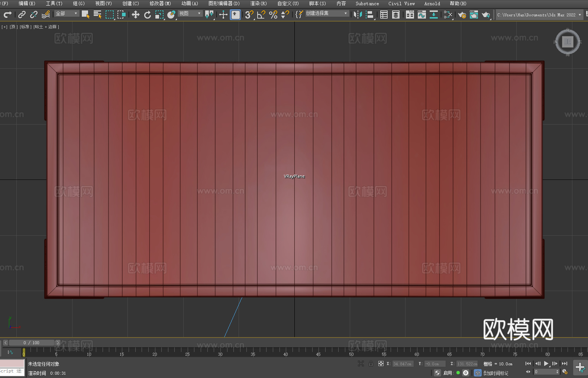Screen dimensions: 588x378
Task: Open the Schematic/Material node editor icon
Action: point(448,14)
